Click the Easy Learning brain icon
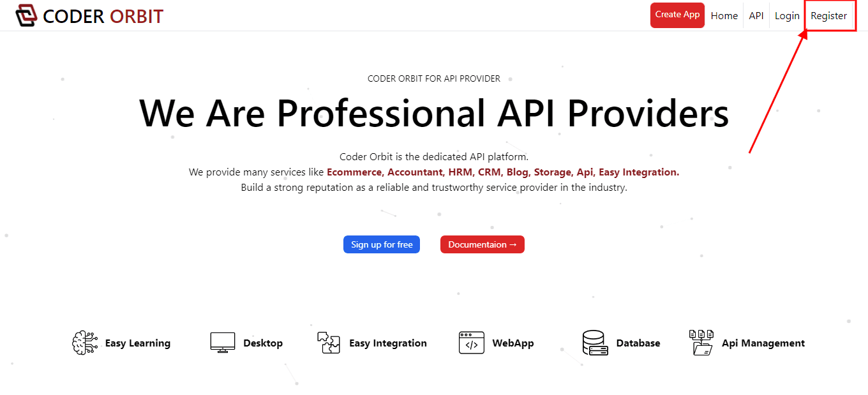The height and width of the screenshot is (395, 868). coord(85,343)
